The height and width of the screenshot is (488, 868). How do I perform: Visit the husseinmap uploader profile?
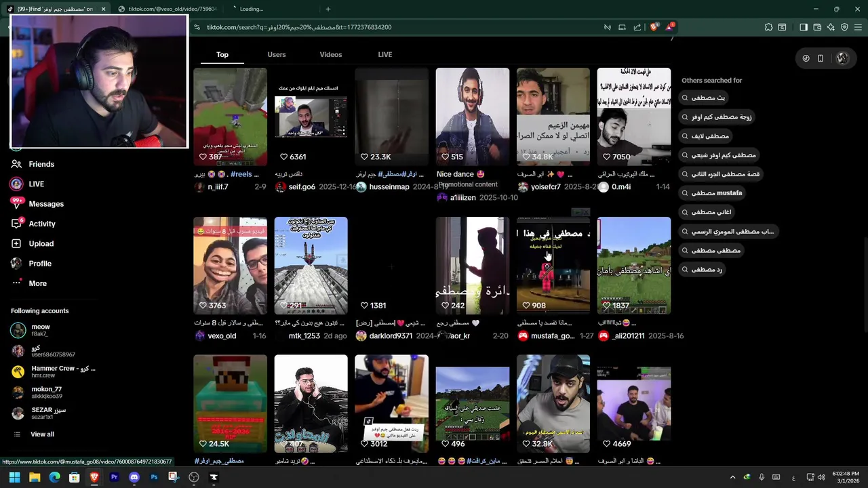[x=389, y=187]
